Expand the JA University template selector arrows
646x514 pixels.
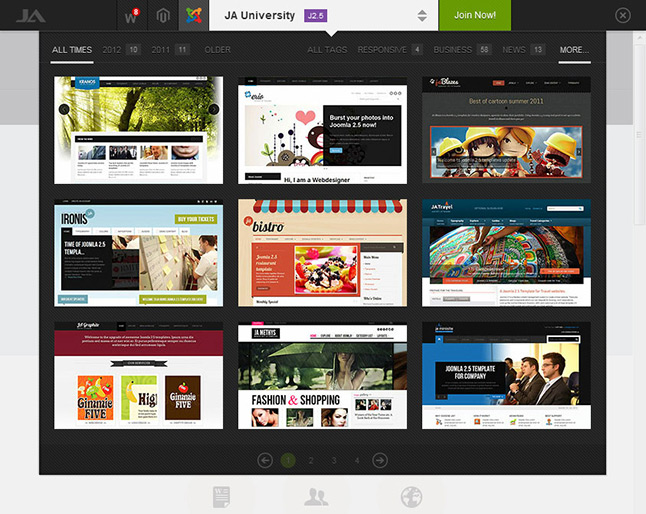click(x=422, y=16)
